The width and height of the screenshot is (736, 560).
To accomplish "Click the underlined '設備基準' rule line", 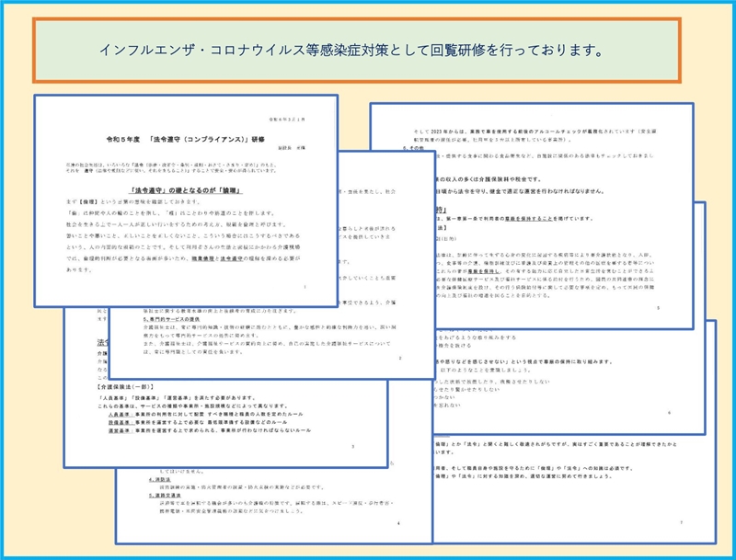I will point(198,422).
